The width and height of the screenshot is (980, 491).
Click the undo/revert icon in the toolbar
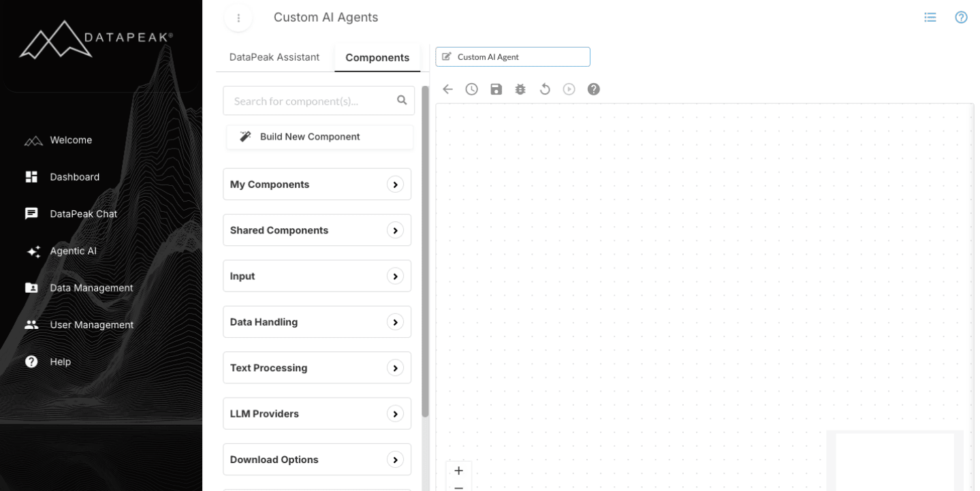click(x=545, y=89)
